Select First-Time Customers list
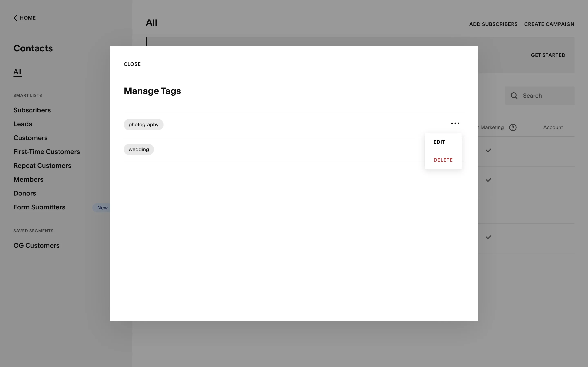Screen dimensions: 588x367 point(47,152)
